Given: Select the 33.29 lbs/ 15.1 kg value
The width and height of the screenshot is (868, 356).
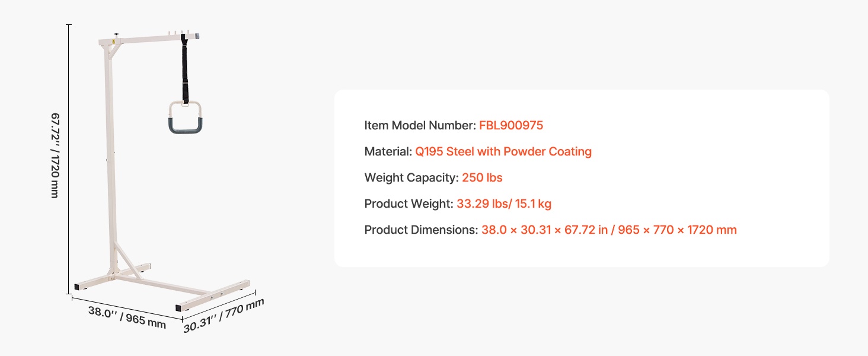Looking at the screenshot, I should point(504,204).
